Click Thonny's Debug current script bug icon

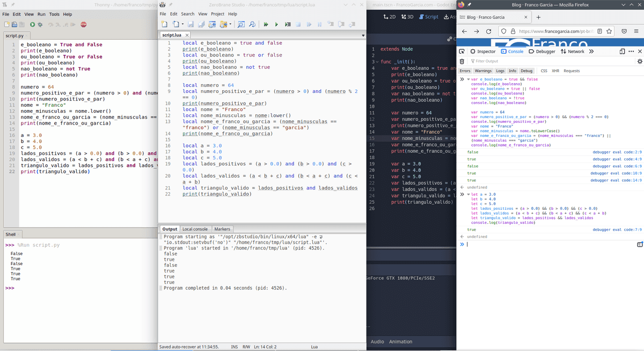tap(40, 25)
